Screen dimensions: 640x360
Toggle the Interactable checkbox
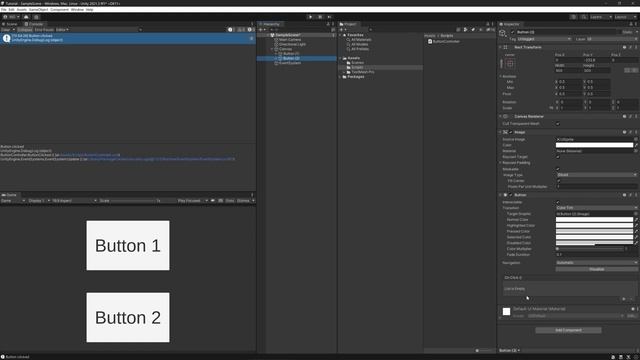pos(558,202)
